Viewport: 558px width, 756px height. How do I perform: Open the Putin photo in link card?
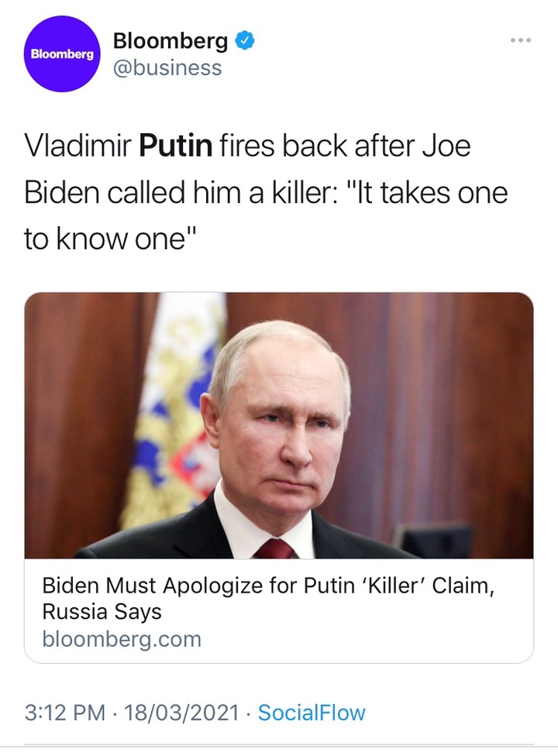pos(279,425)
